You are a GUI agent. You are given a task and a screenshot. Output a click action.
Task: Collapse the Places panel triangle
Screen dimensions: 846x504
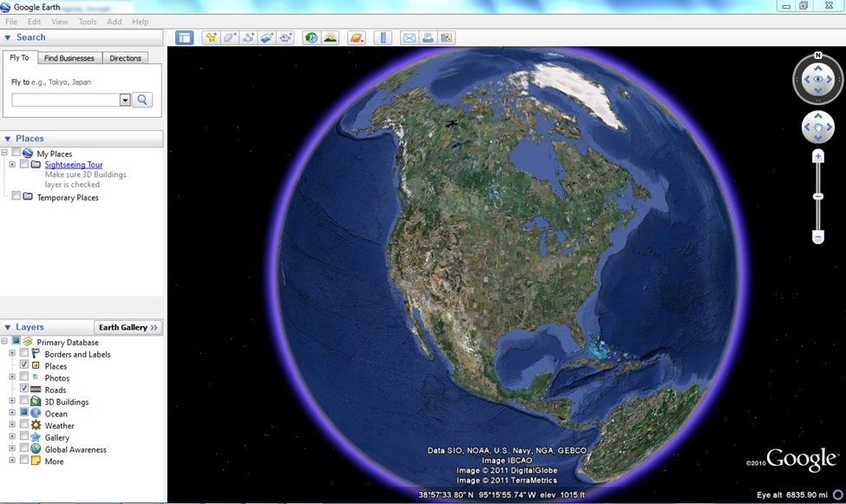(x=8, y=139)
